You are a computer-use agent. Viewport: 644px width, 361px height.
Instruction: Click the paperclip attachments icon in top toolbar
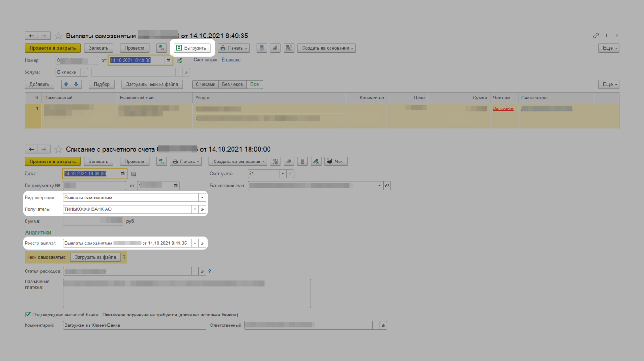pos(275,48)
